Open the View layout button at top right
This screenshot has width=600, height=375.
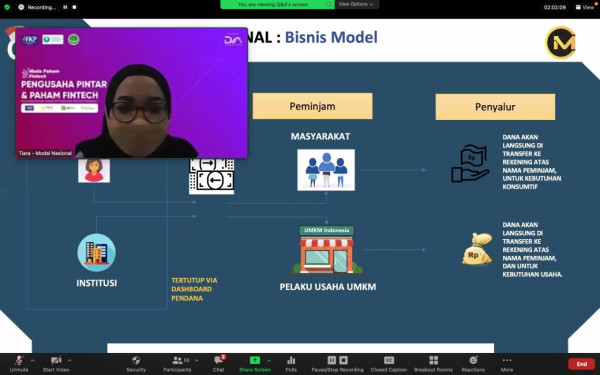(x=585, y=7)
